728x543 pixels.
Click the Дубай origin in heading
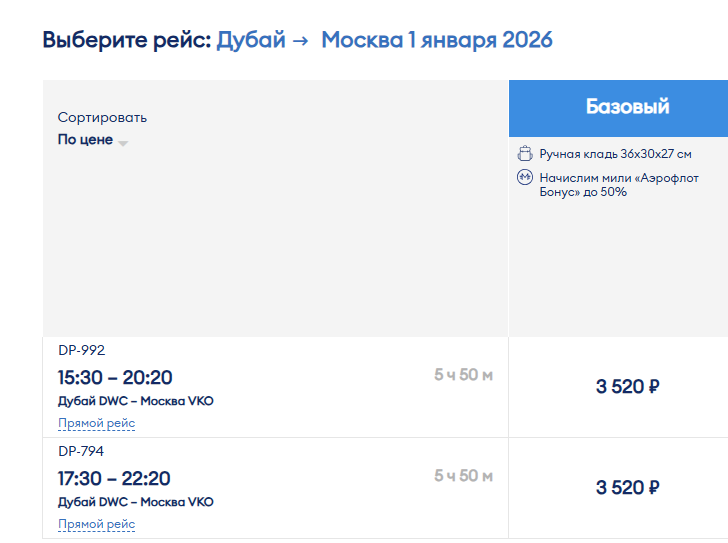(251, 41)
